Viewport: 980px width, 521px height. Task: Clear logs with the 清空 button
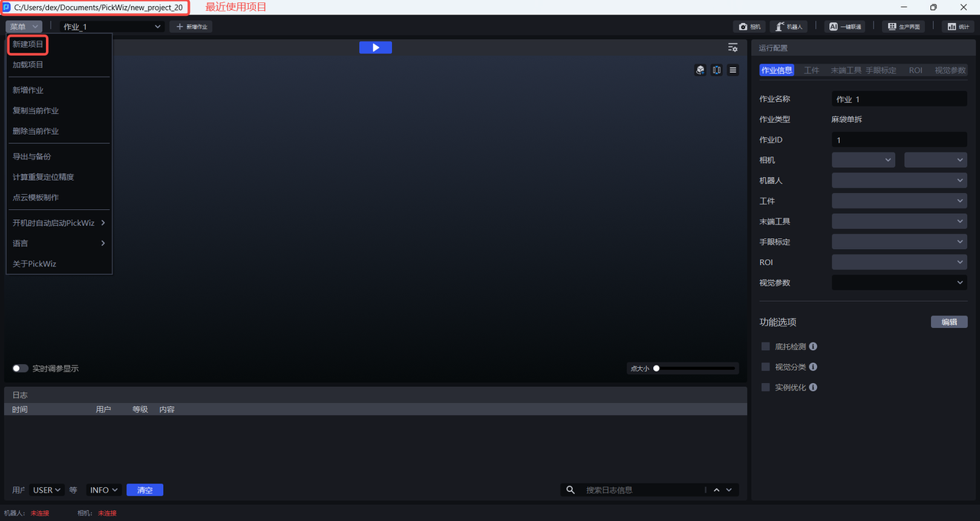click(145, 490)
